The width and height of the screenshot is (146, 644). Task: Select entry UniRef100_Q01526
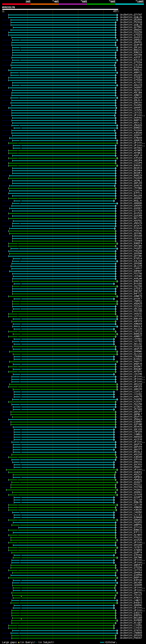131,213
